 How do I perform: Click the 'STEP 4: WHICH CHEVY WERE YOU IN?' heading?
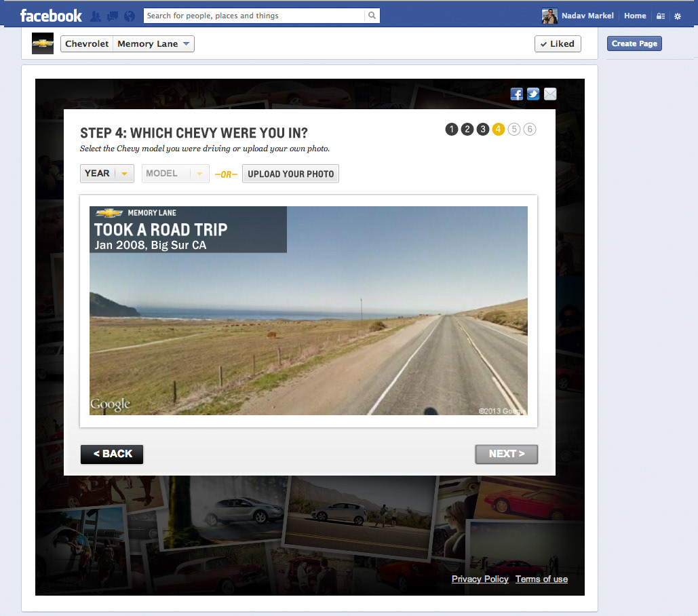coord(194,133)
